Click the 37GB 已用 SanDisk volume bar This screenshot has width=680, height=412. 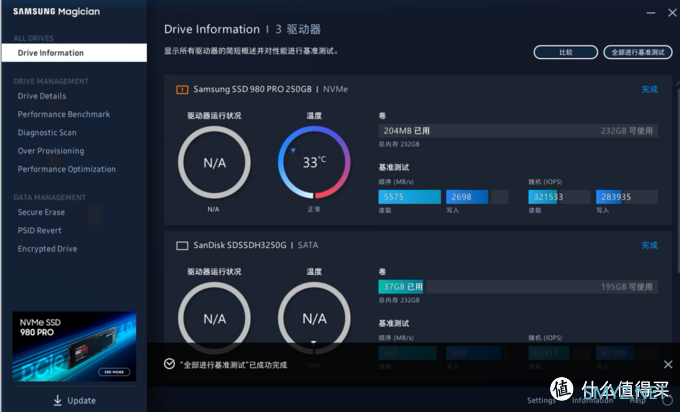[518, 287]
